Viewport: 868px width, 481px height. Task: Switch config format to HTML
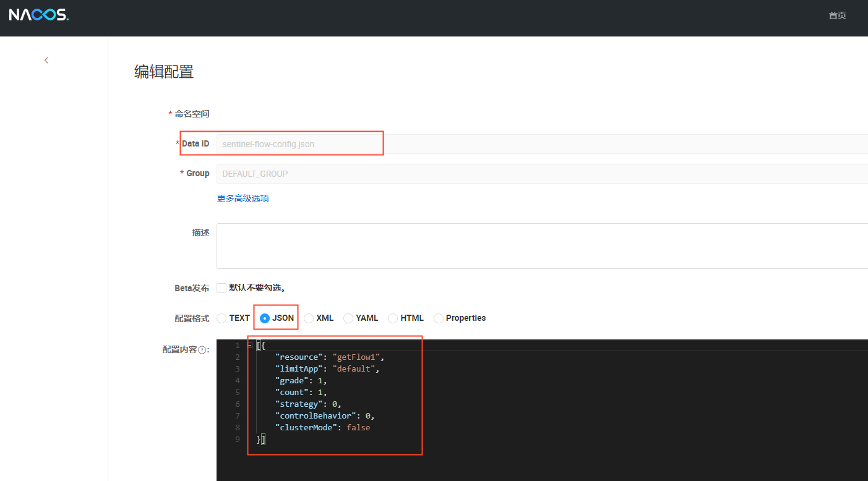393,318
